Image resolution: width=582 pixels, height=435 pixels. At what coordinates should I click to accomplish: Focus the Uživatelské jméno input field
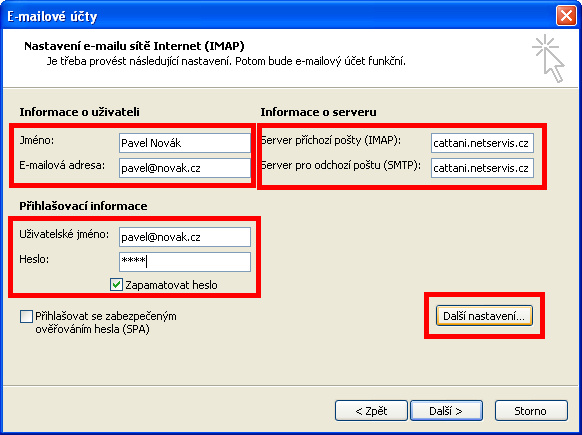click(185, 237)
